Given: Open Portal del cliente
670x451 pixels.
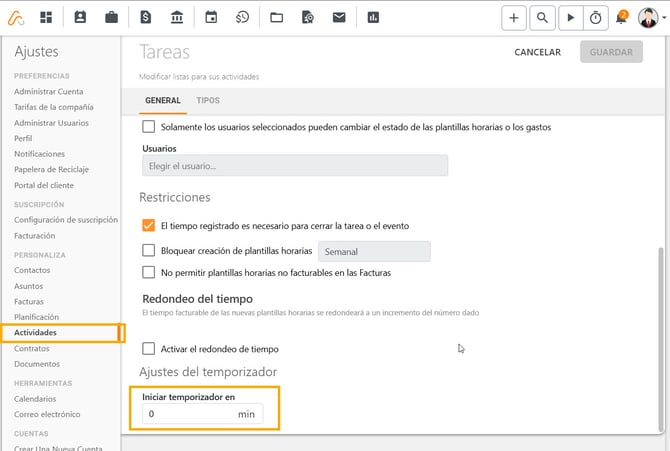Looking at the screenshot, I should click(x=44, y=185).
